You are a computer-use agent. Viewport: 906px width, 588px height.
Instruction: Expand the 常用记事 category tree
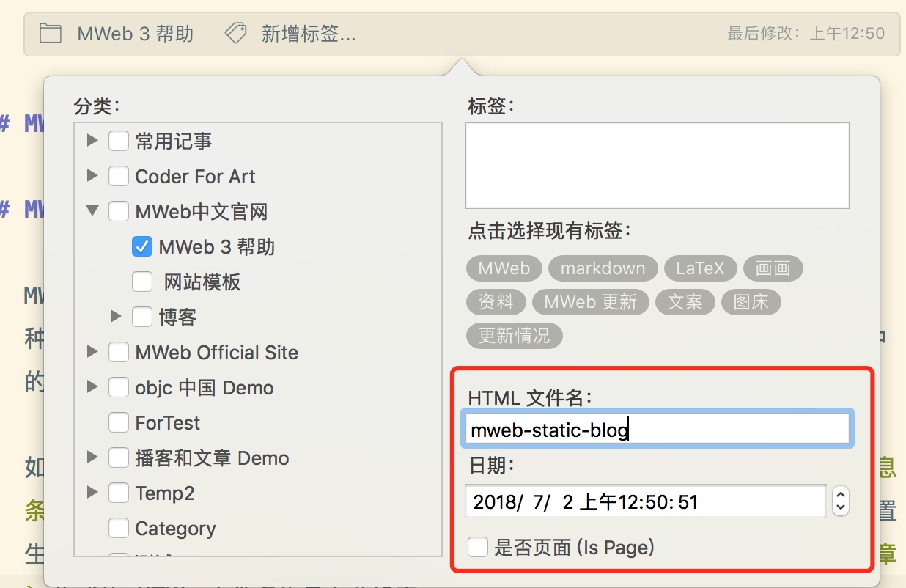point(92,140)
